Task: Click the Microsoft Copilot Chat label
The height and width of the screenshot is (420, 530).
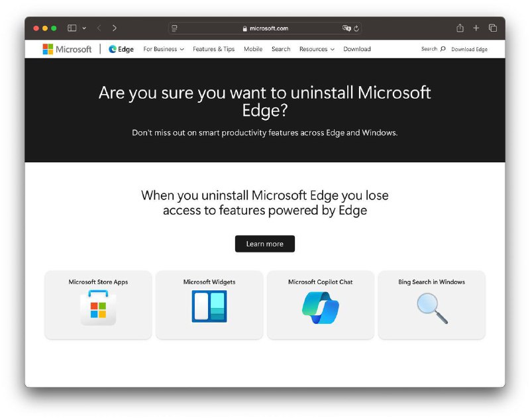Action: 321,282
